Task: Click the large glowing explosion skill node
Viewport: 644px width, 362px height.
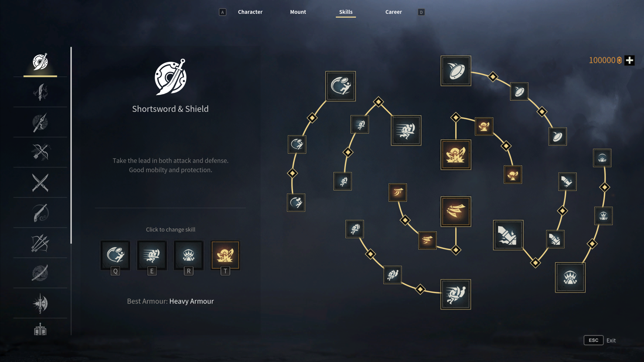Action: click(x=456, y=155)
